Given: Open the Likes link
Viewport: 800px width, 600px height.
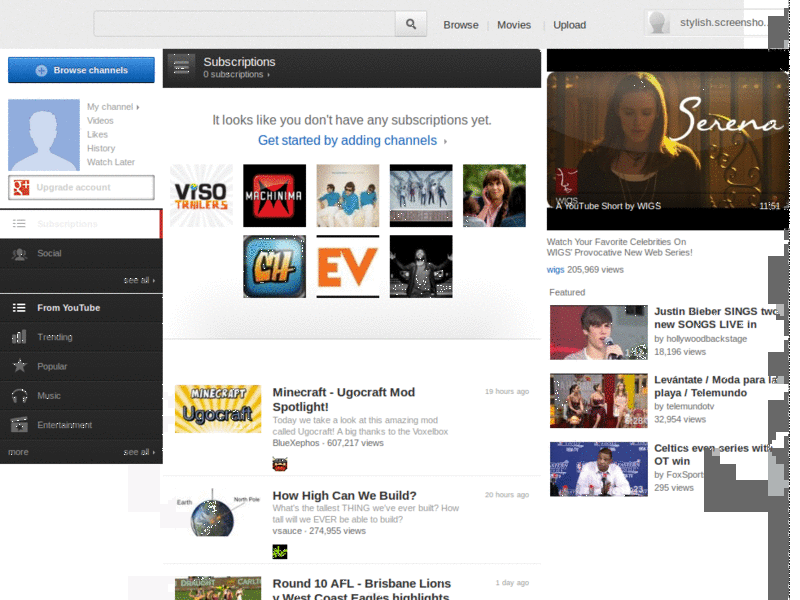Looking at the screenshot, I should click(x=97, y=134).
